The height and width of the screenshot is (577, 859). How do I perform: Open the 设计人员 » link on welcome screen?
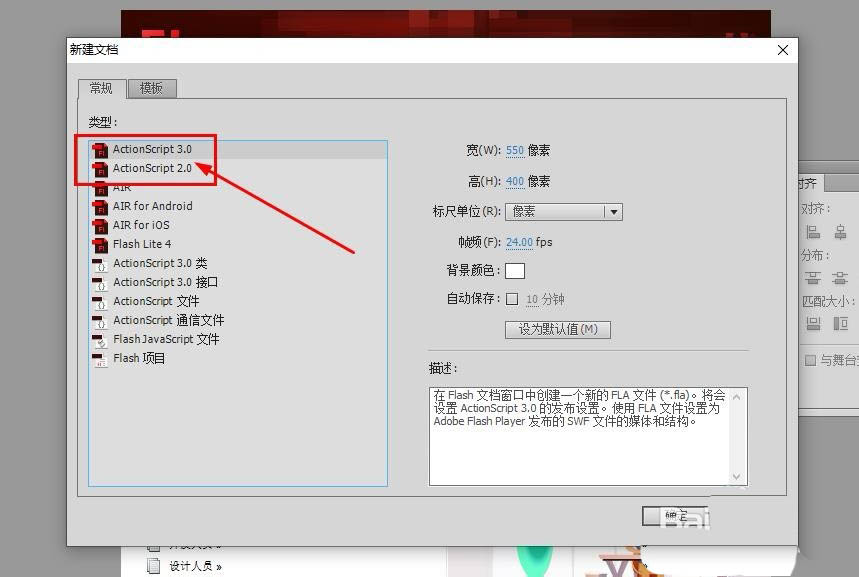(195, 567)
